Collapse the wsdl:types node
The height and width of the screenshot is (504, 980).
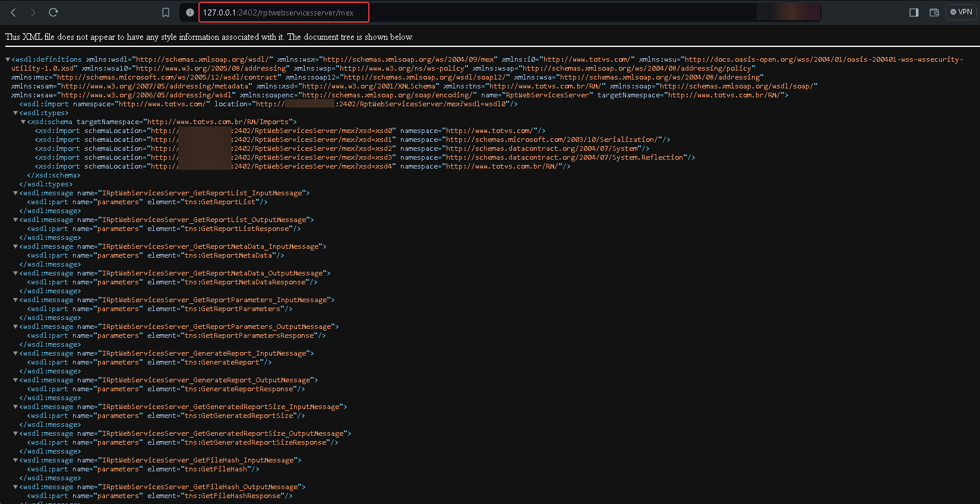(x=15, y=113)
